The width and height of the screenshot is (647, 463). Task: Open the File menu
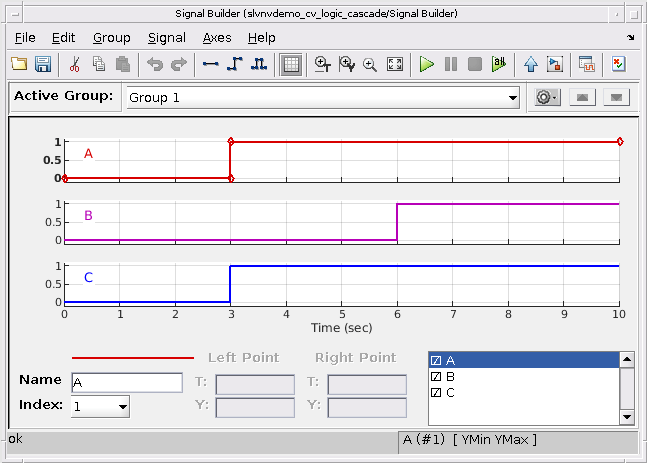pos(25,38)
